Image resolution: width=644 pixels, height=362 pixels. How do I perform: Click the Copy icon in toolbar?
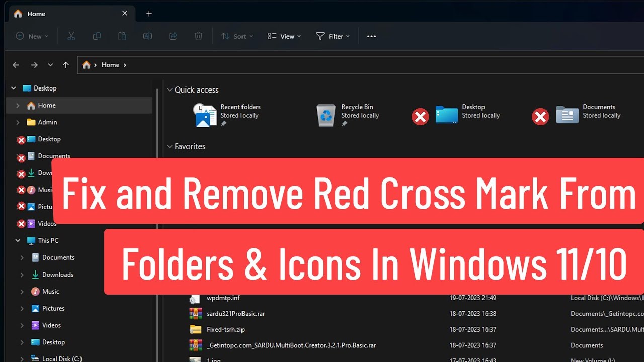97,36
